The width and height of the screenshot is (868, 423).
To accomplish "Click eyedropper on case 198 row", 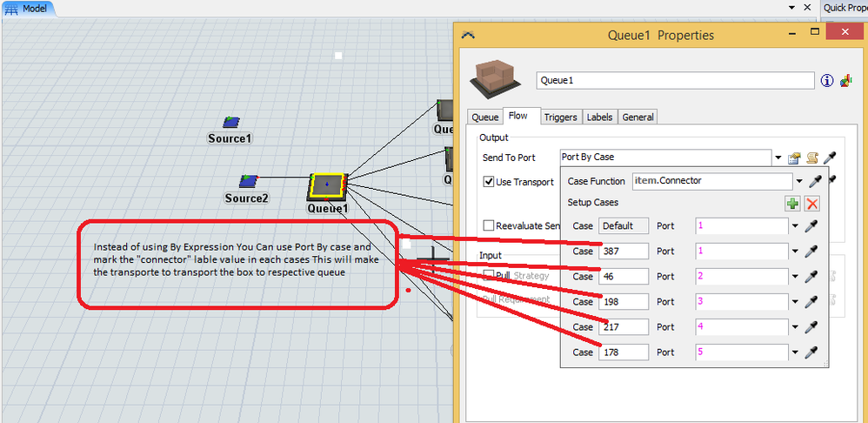I will coord(811,302).
